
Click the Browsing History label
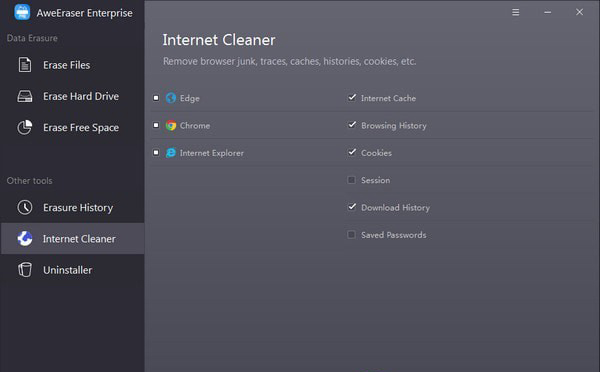tap(394, 126)
